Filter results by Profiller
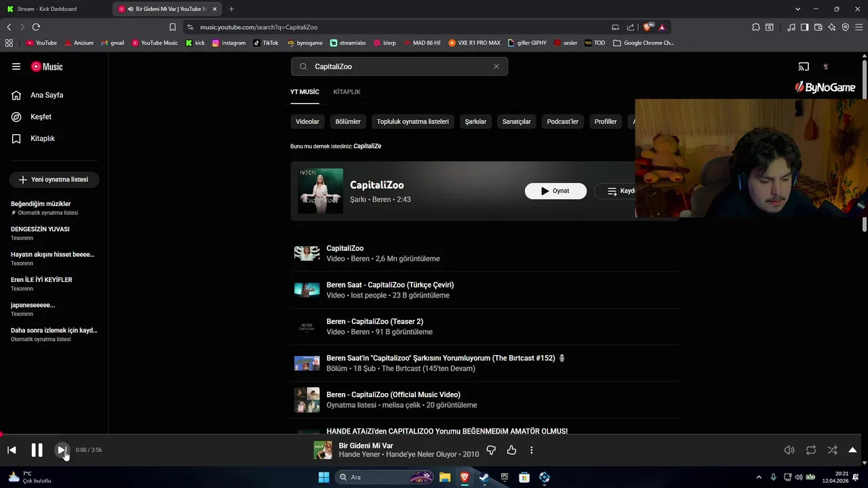 point(606,121)
